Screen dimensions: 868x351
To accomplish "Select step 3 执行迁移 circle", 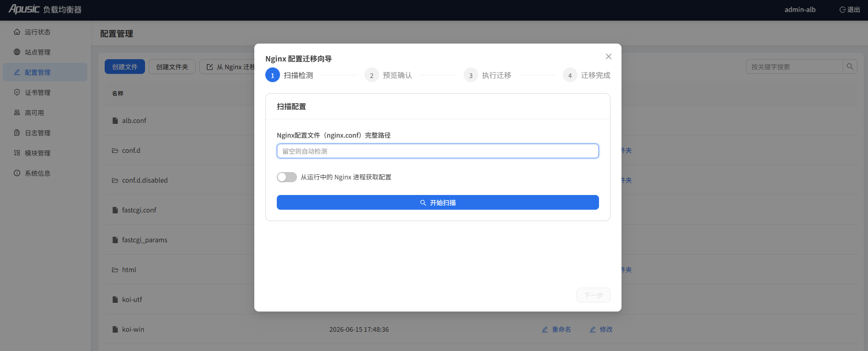I will pyautogui.click(x=471, y=75).
